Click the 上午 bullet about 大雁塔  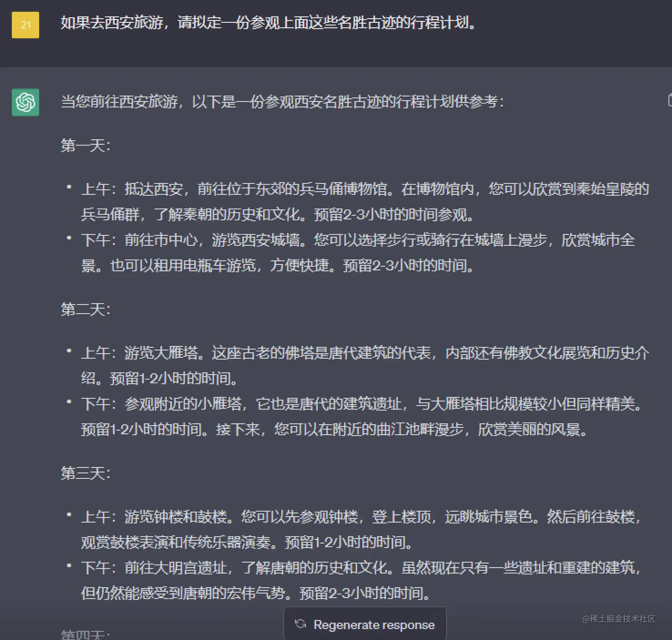point(365,366)
